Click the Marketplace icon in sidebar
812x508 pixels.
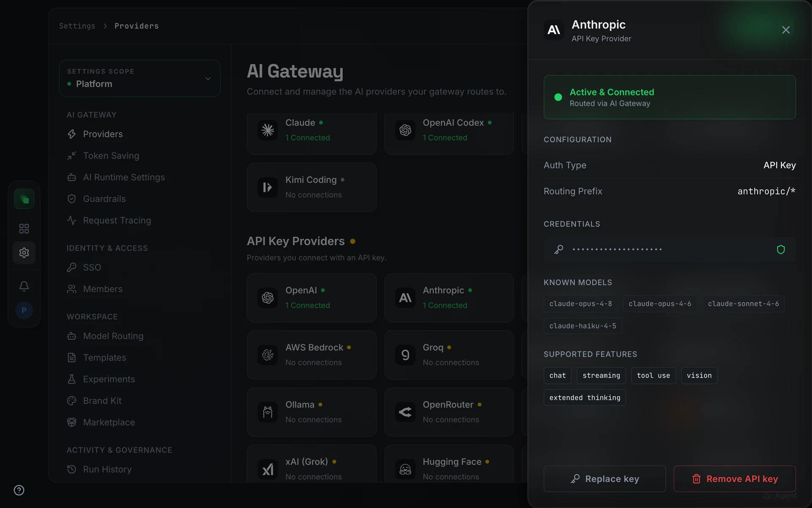click(71, 422)
